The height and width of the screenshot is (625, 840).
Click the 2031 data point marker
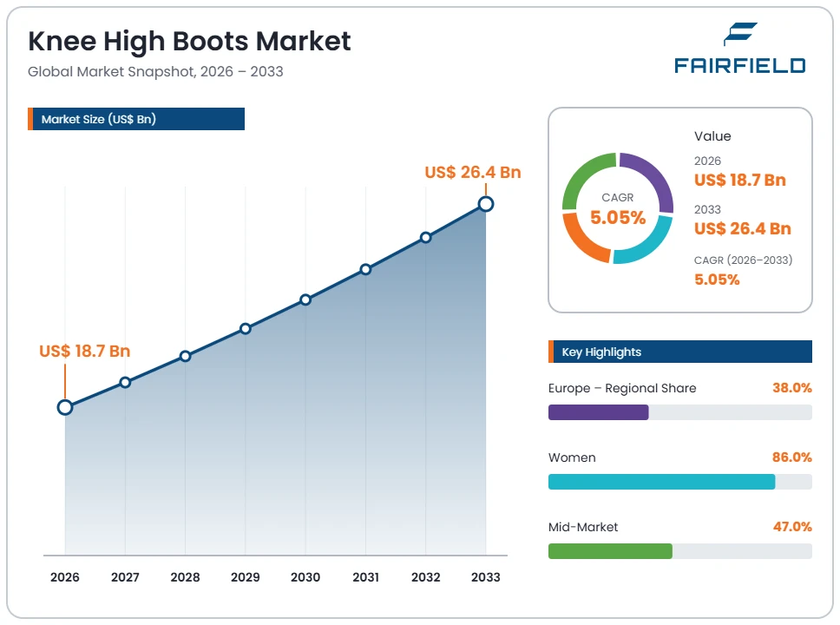coord(365,269)
